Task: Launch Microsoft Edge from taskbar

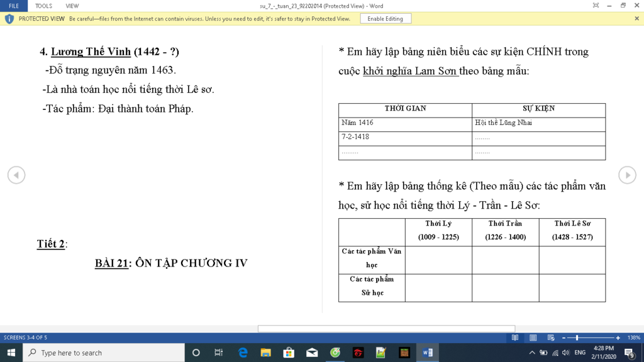Action: tap(243, 353)
